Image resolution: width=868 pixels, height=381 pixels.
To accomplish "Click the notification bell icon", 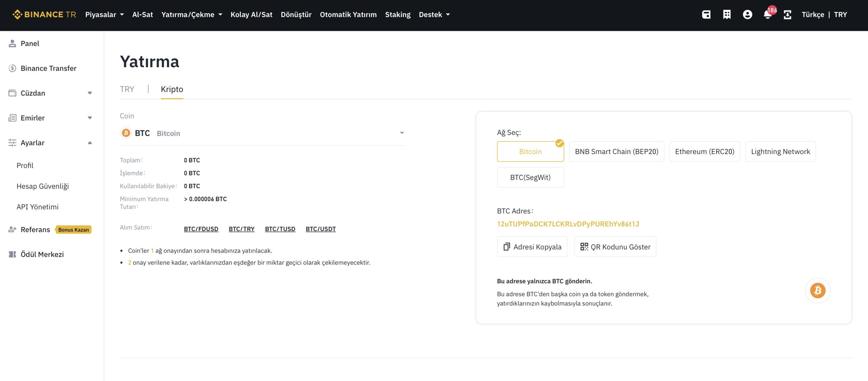I will point(768,15).
